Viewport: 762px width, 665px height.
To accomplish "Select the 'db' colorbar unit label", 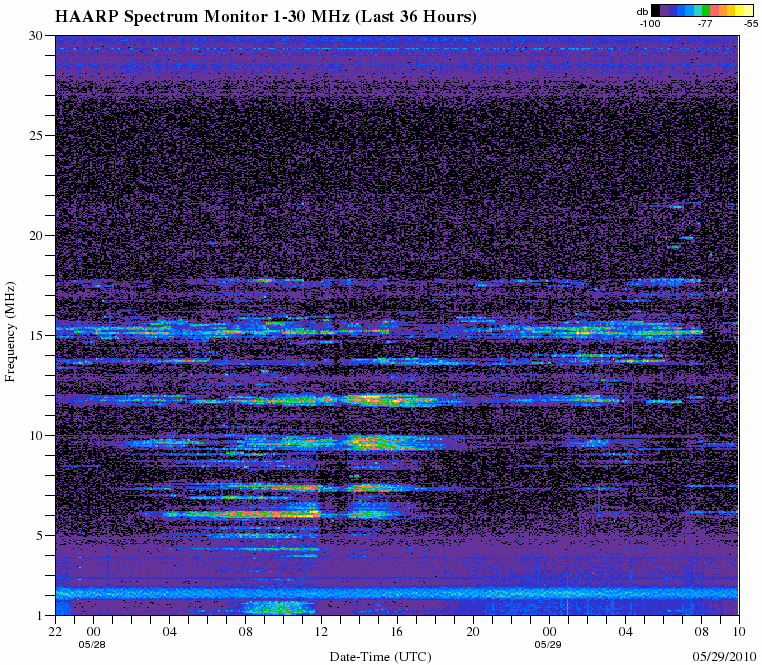I will click(642, 12).
